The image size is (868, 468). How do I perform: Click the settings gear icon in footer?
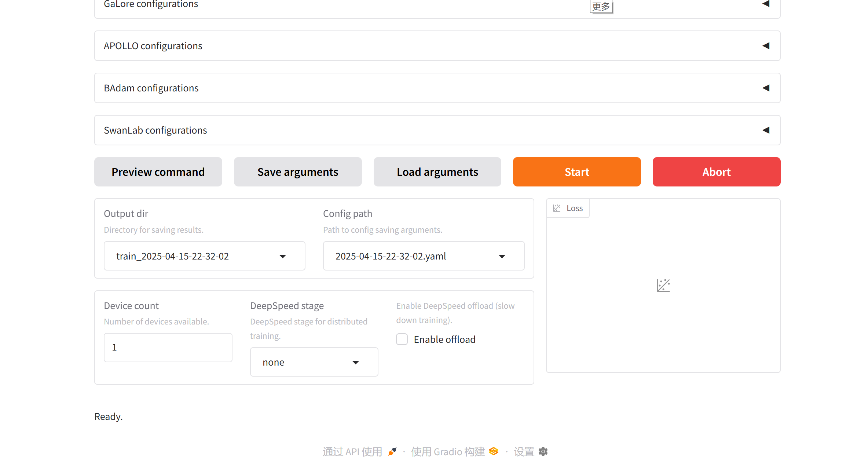tap(543, 451)
